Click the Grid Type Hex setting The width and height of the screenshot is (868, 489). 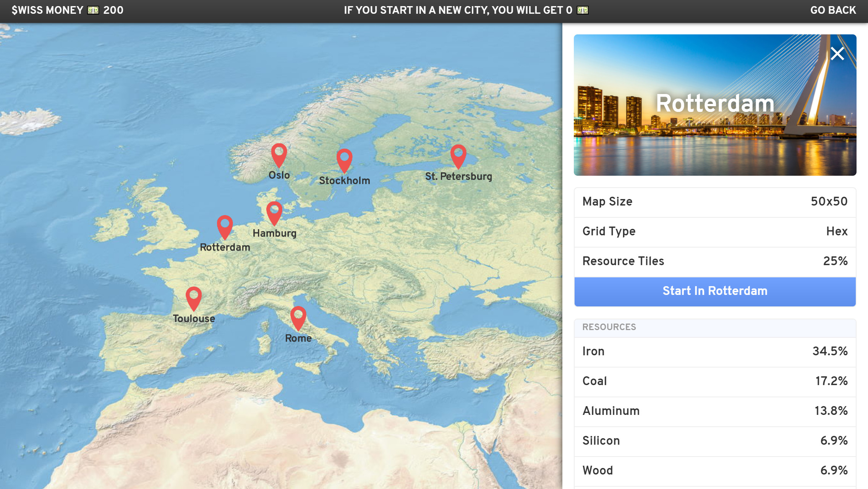(714, 232)
